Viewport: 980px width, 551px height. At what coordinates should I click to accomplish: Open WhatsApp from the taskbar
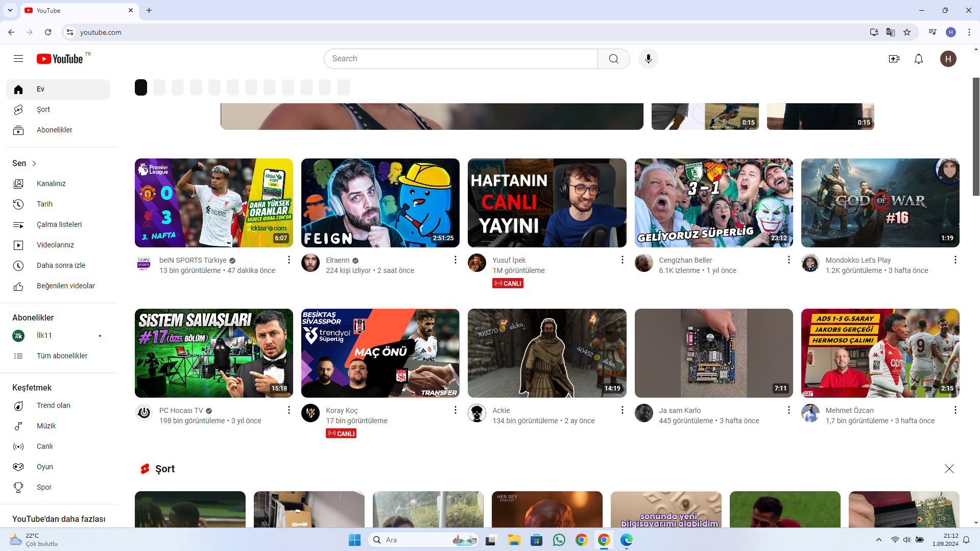pos(559,540)
